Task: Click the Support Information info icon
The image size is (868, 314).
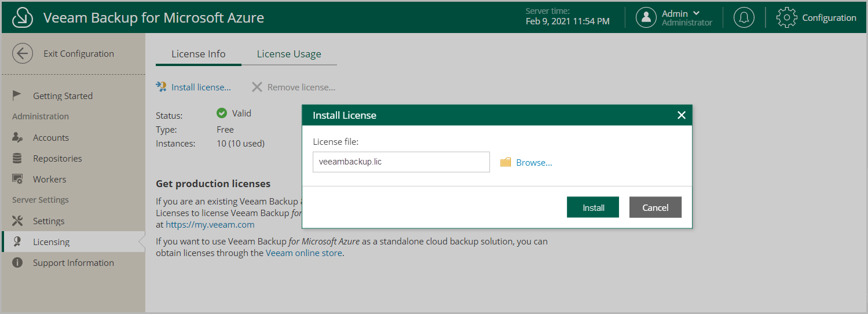Action: tap(17, 262)
